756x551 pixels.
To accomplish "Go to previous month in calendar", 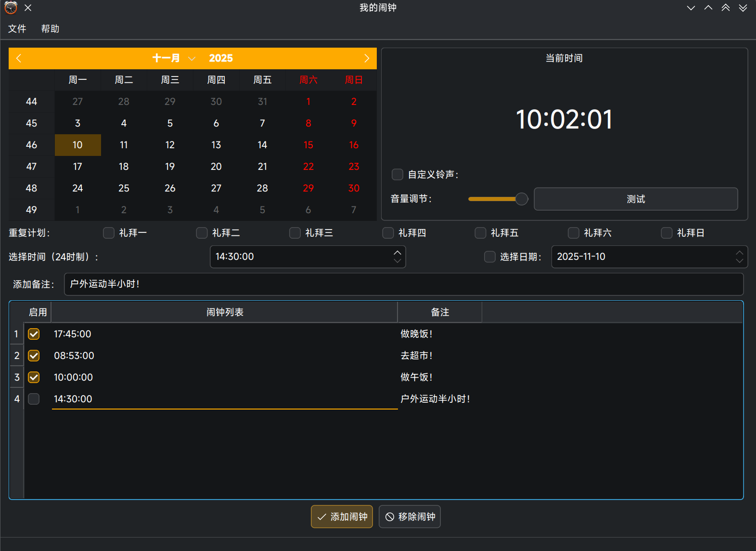I will tap(19, 58).
